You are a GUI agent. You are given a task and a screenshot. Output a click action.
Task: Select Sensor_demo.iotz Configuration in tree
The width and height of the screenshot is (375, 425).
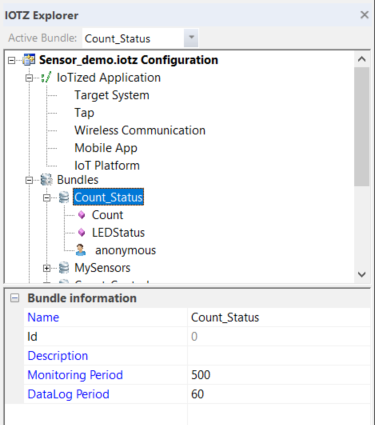point(129,60)
